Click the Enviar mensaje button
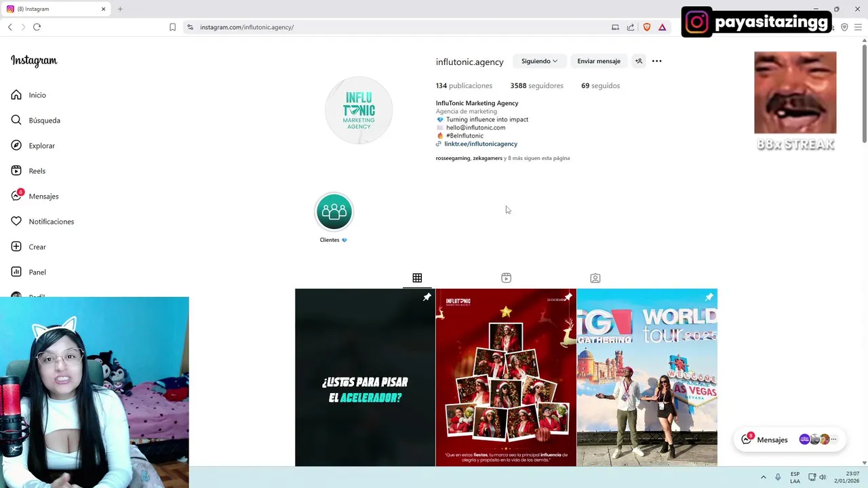 tap(599, 61)
